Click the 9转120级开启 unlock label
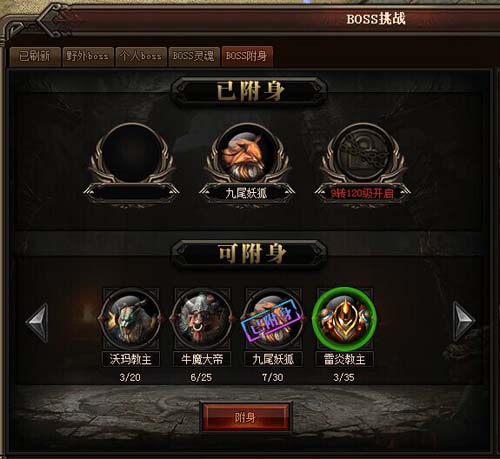 point(362,193)
